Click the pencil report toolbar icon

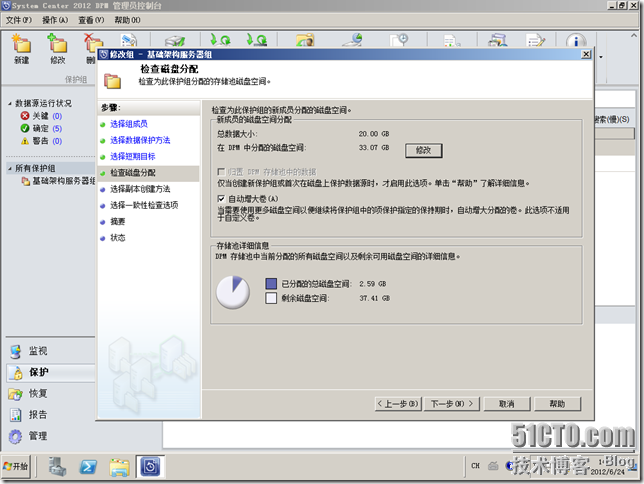(536, 41)
